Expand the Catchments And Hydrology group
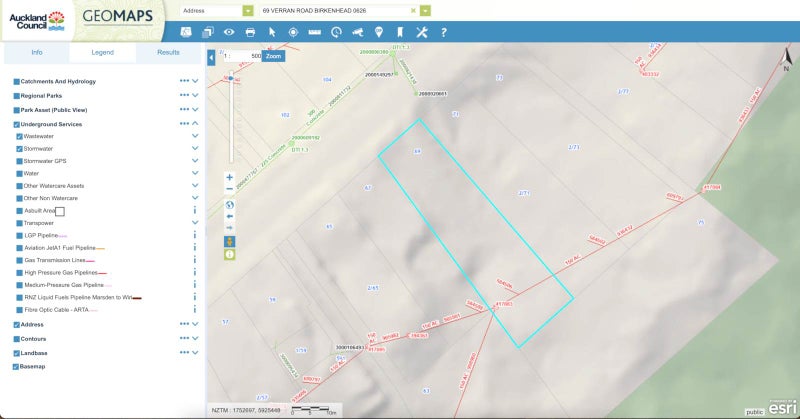 [x=195, y=81]
